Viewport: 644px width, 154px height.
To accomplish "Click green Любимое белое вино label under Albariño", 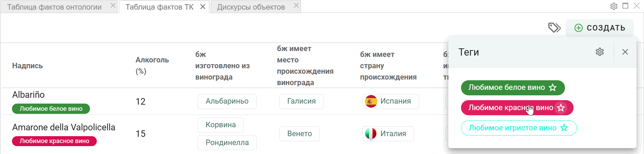I will (x=51, y=109).
